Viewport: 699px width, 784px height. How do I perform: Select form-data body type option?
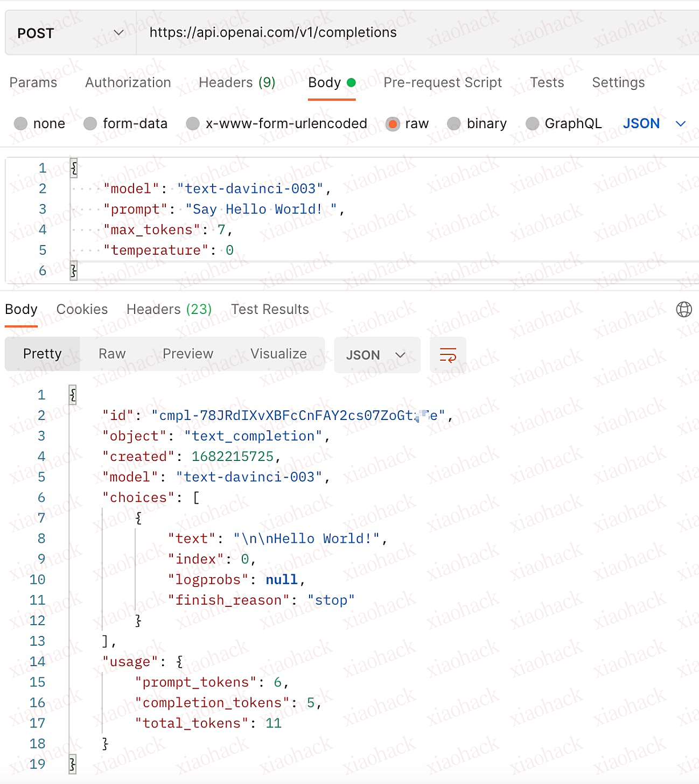[90, 124]
